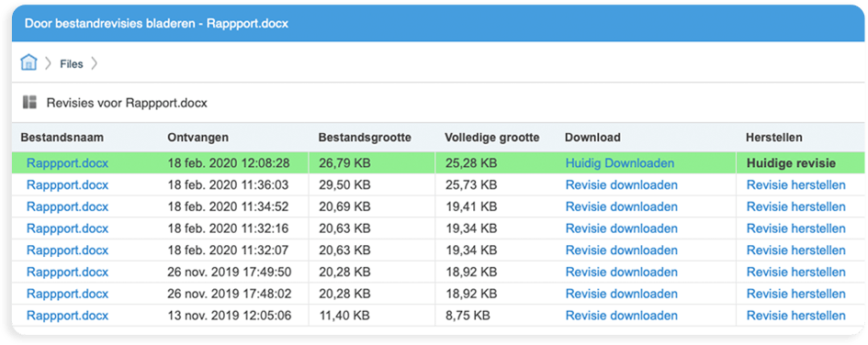Download current revision via Huidig Downloaden
The height and width of the screenshot is (345, 868).
pos(620,163)
